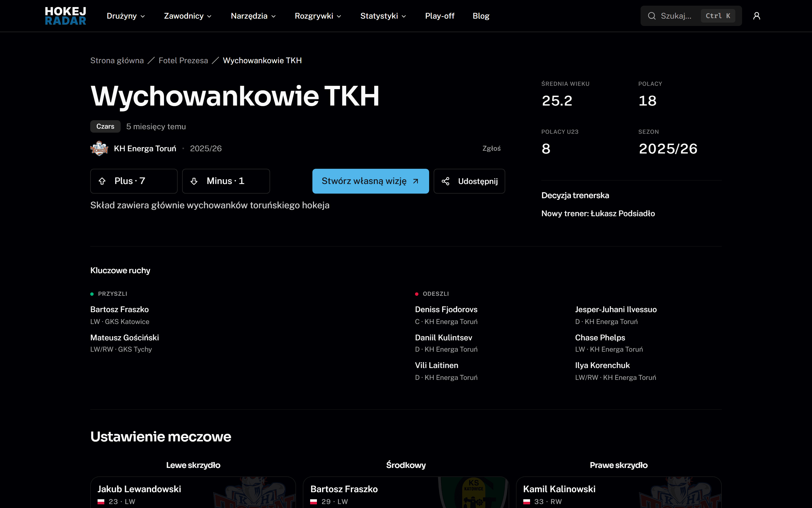The width and height of the screenshot is (812, 508).
Task: Open Bartosz Fraszko center lineup card
Action: pos(406,492)
